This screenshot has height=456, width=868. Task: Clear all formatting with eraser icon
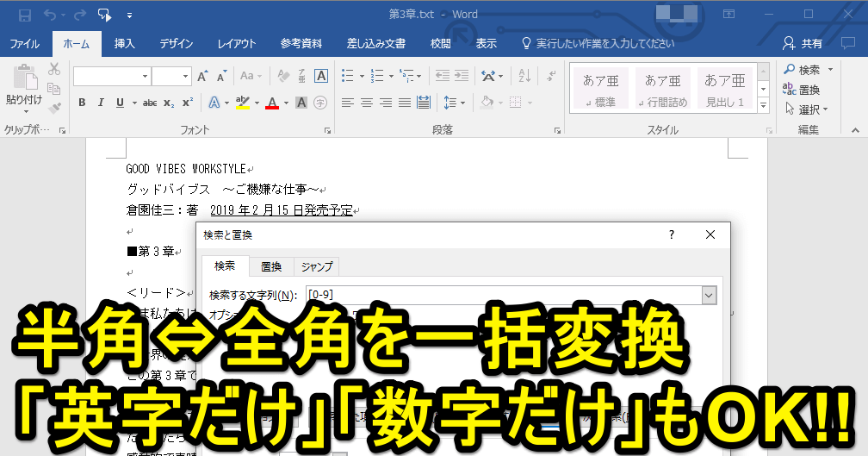(283, 76)
